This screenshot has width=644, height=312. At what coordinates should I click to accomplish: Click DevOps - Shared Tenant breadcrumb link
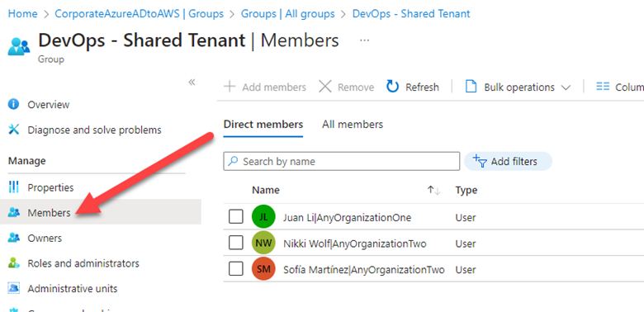point(411,13)
